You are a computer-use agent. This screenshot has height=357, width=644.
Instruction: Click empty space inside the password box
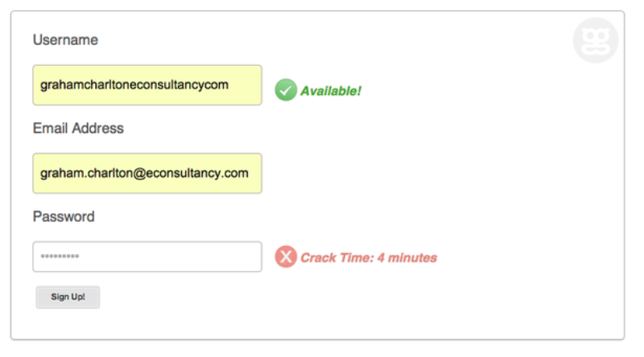coord(170,256)
